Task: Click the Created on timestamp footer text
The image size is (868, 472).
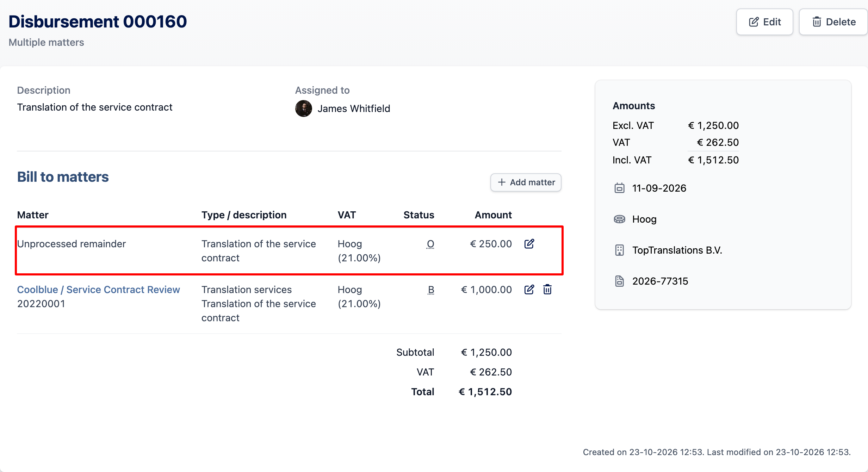Action: coord(717,452)
